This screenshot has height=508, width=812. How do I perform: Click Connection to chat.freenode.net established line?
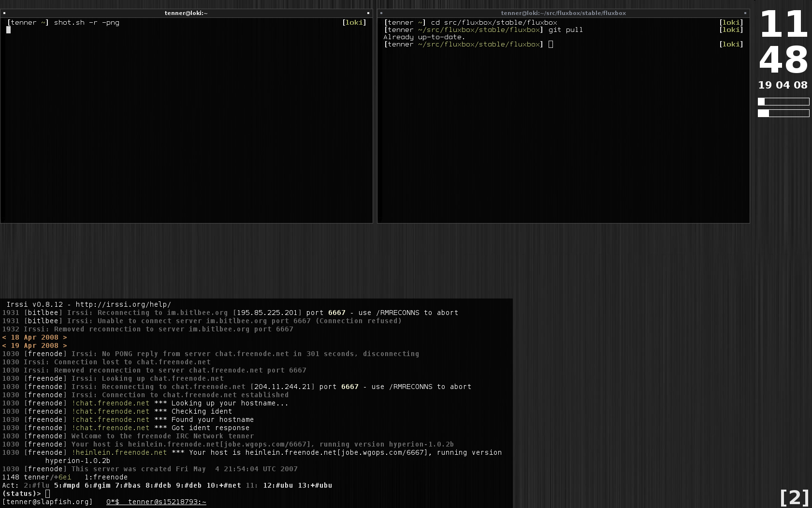(145, 395)
